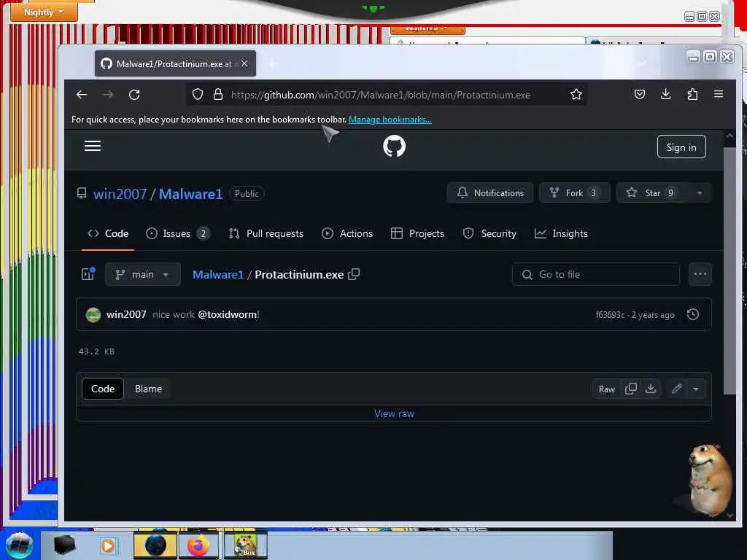Open the Firefox application menu
Image resolution: width=747 pixels, height=560 pixels.
tap(719, 94)
